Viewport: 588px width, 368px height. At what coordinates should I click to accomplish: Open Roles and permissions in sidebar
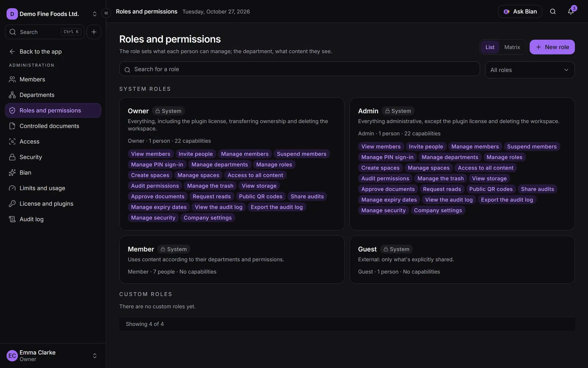(53, 110)
